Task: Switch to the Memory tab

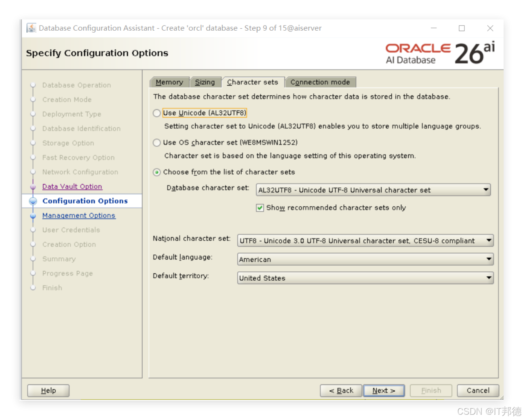Action: [x=169, y=82]
